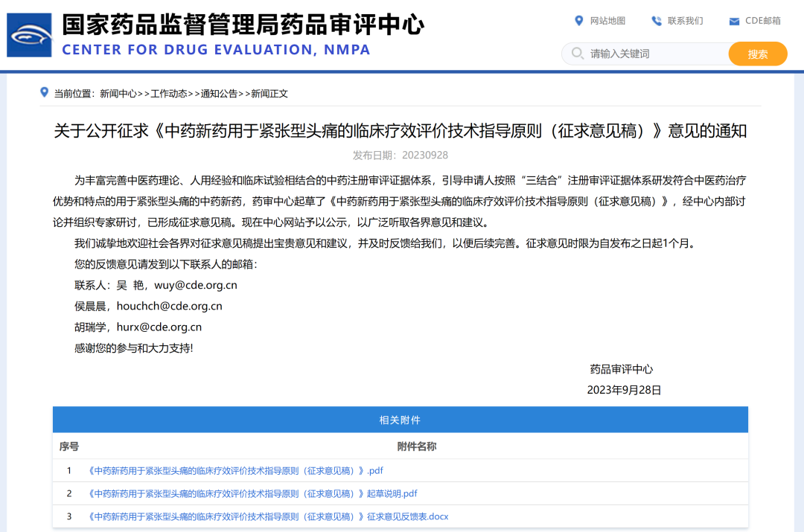Click the article title heading
804x532 pixels.
[400, 131]
